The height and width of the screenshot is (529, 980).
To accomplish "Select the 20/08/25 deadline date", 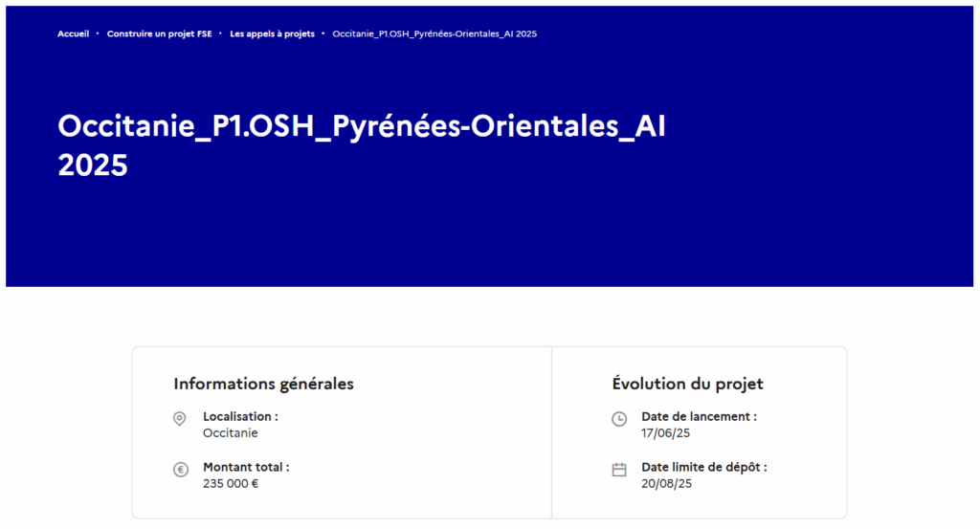I will click(666, 483).
